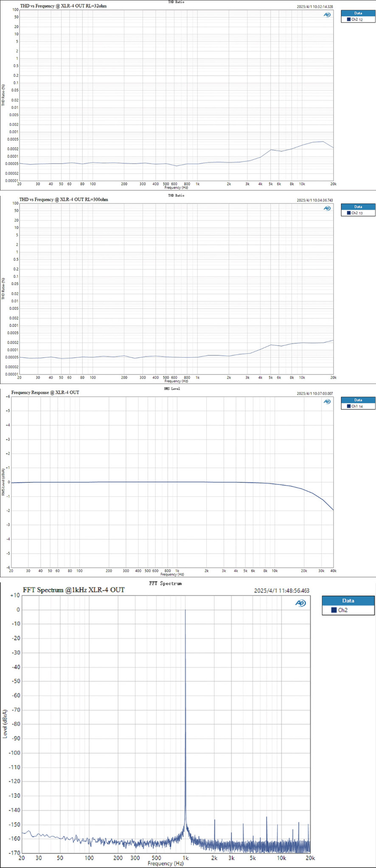The image size is (376, 868).
Task: Click the AP logo in the 300ohm THD graph
Action: click(x=327, y=208)
